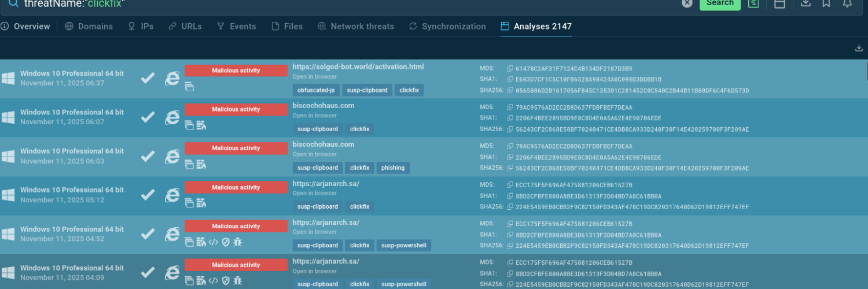Click the download icon above the results list
868x289 pixels.
coord(859,49)
